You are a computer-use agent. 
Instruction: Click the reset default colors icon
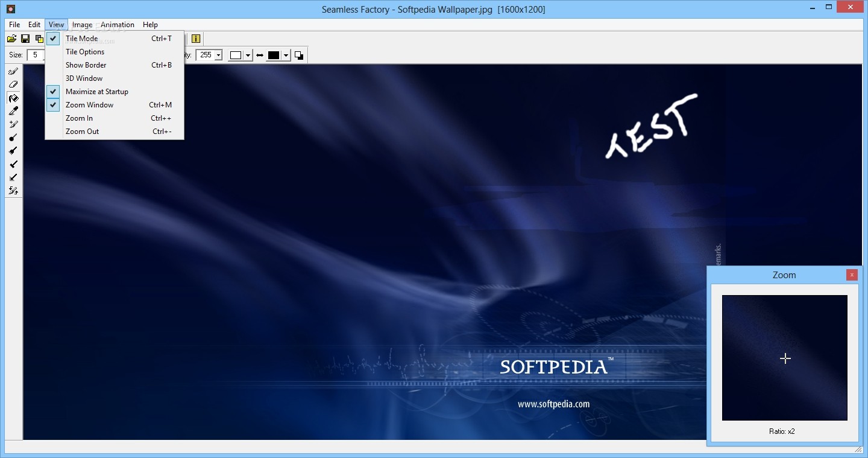coord(299,55)
